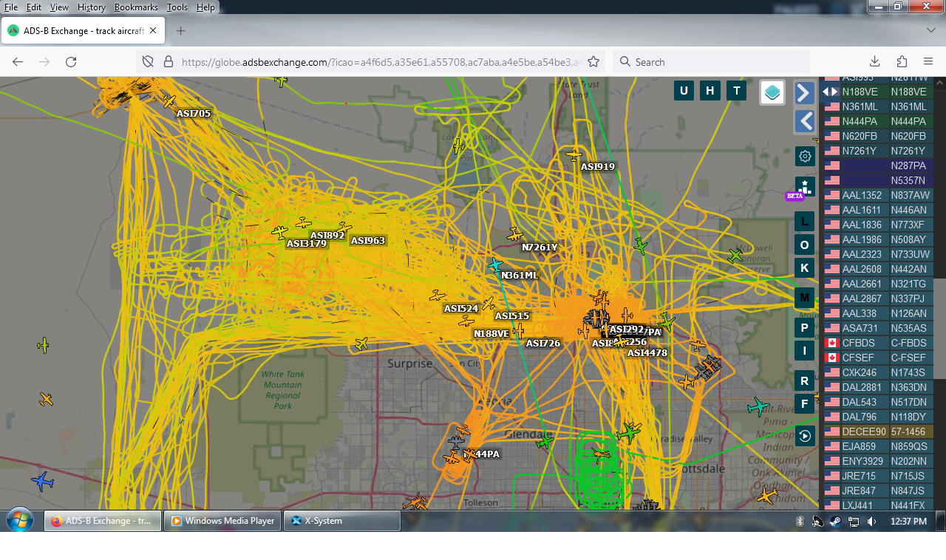Screen dimensions: 946x560
Task: Open the Firefox extensions puzzle icon
Action: click(x=902, y=62)
